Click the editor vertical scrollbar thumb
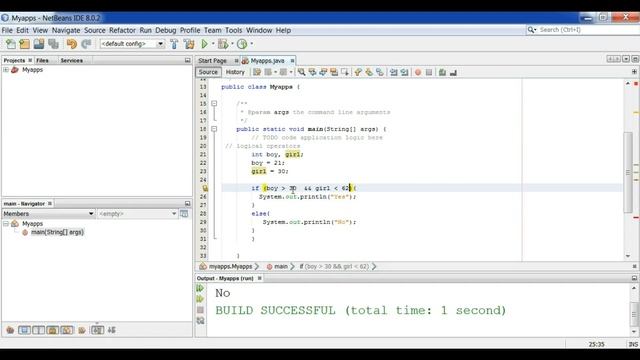Image resolution: width=640 pixels, height=360 pixels. pos(628,172)
